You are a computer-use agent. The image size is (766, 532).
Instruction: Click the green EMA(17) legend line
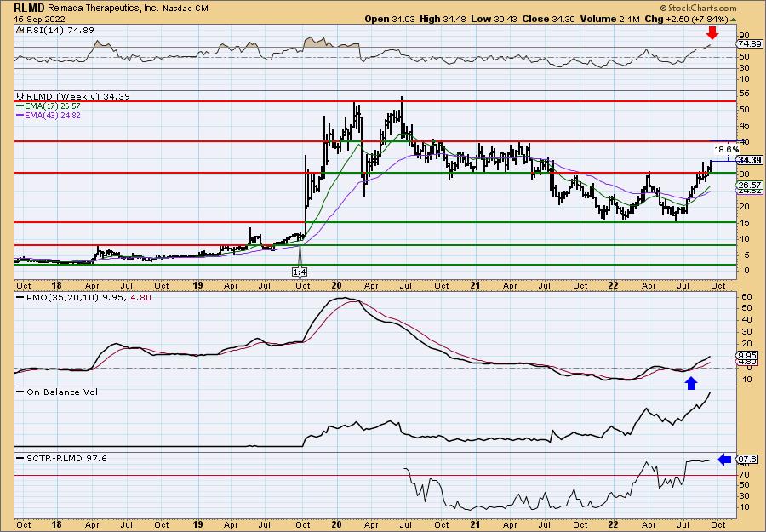(20, 106)
